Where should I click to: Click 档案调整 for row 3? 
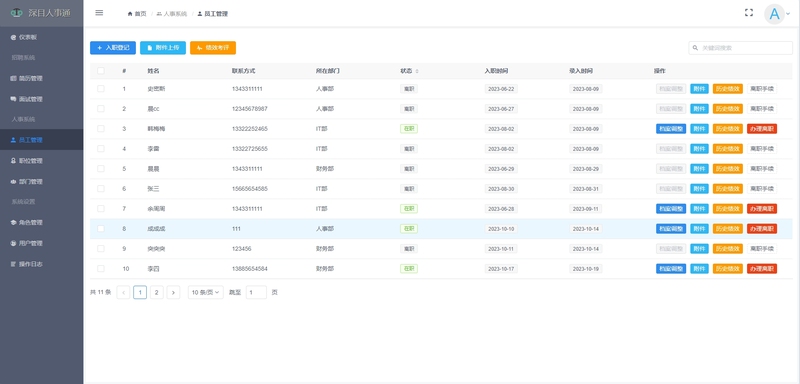point(671,129)
